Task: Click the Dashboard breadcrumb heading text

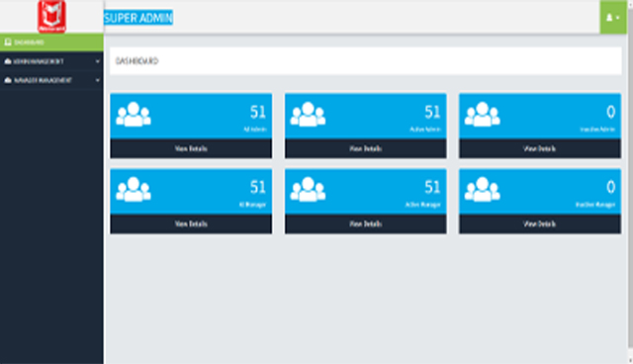Action: (136, 61)
